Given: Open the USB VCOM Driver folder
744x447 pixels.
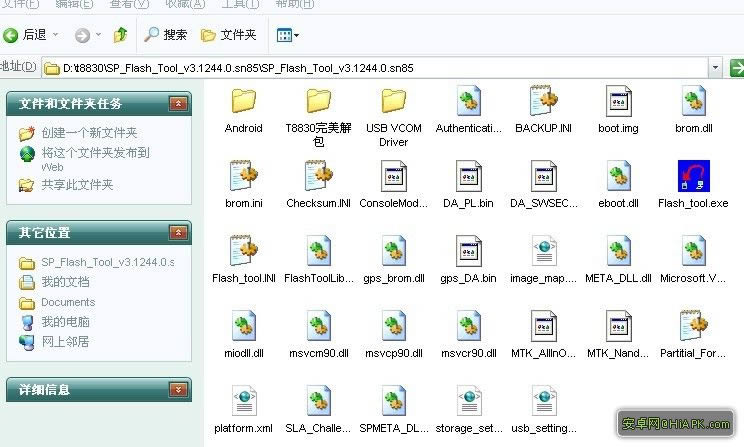Looking at the screenshot, I should 393,101.
